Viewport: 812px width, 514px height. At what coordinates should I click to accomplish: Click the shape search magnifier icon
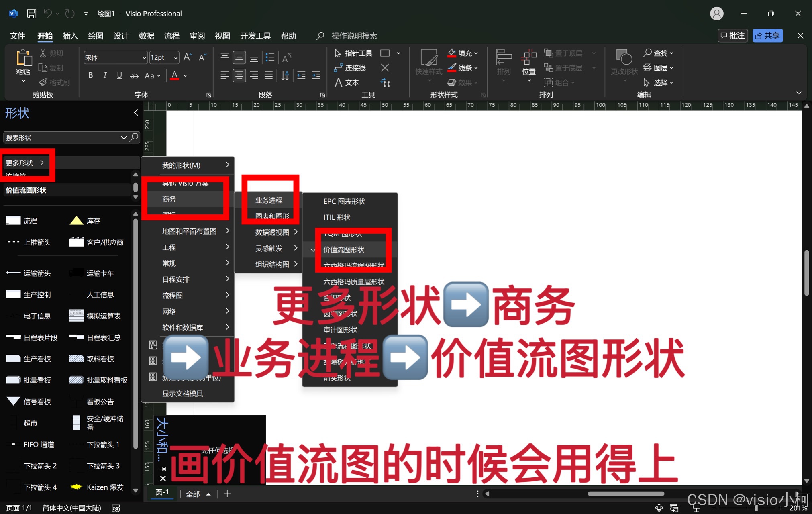(134, 137)
